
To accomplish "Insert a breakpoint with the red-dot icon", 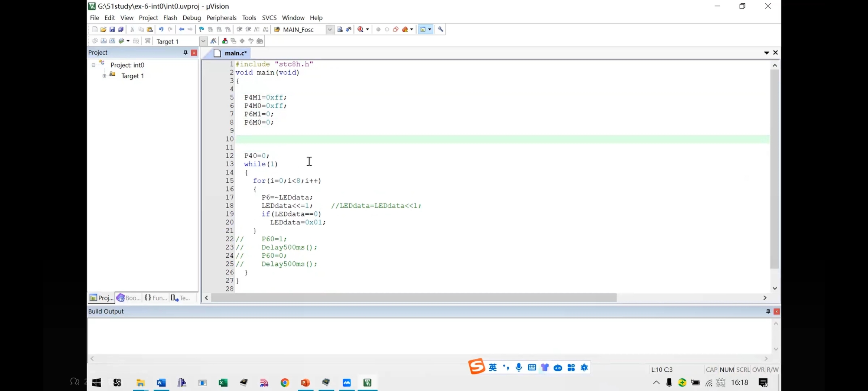I will 378,29.
